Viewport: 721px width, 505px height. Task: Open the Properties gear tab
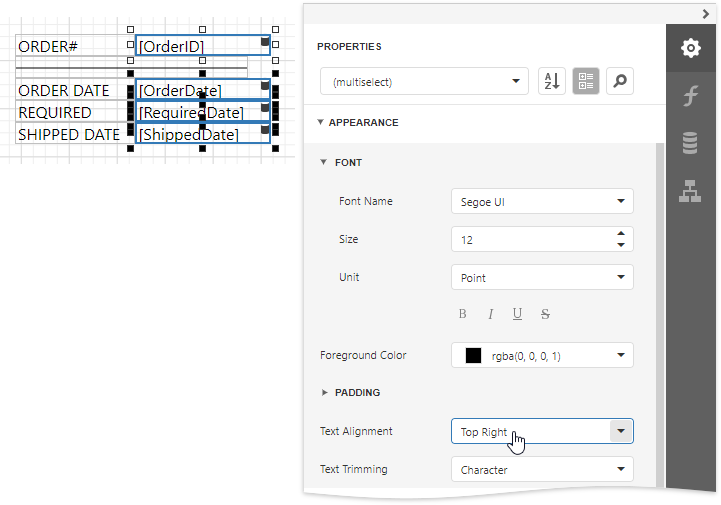690,48
